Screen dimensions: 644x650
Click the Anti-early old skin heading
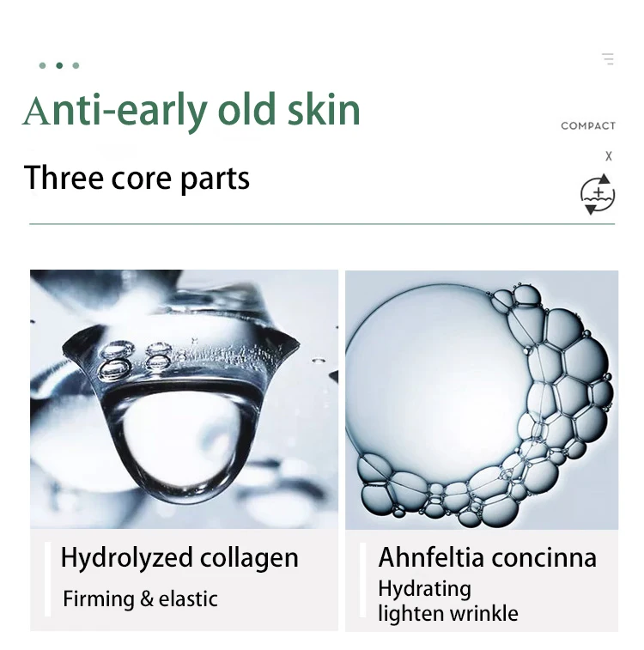[x=191, y=111]
